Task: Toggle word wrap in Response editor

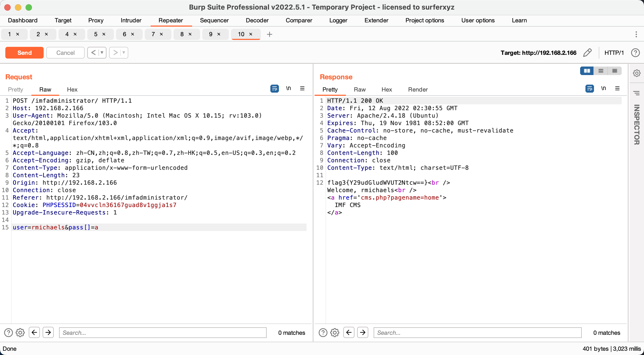Action: [590, 88]
